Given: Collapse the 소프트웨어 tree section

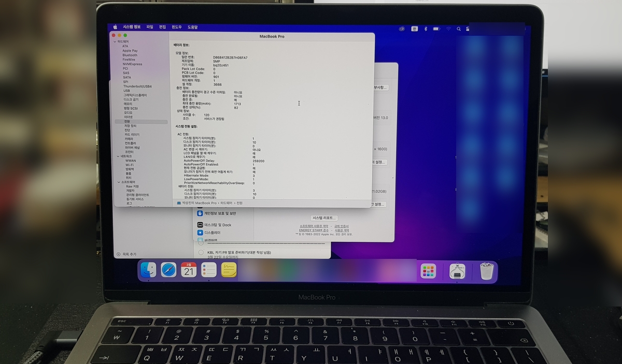Looking at the screenshot, I should [x=118, y=182].
